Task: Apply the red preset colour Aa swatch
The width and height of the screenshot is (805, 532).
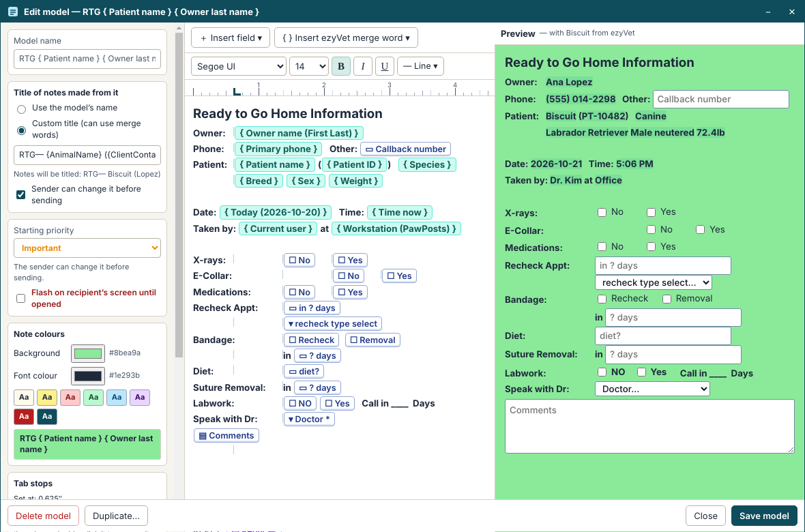Action: click(24, 417)
